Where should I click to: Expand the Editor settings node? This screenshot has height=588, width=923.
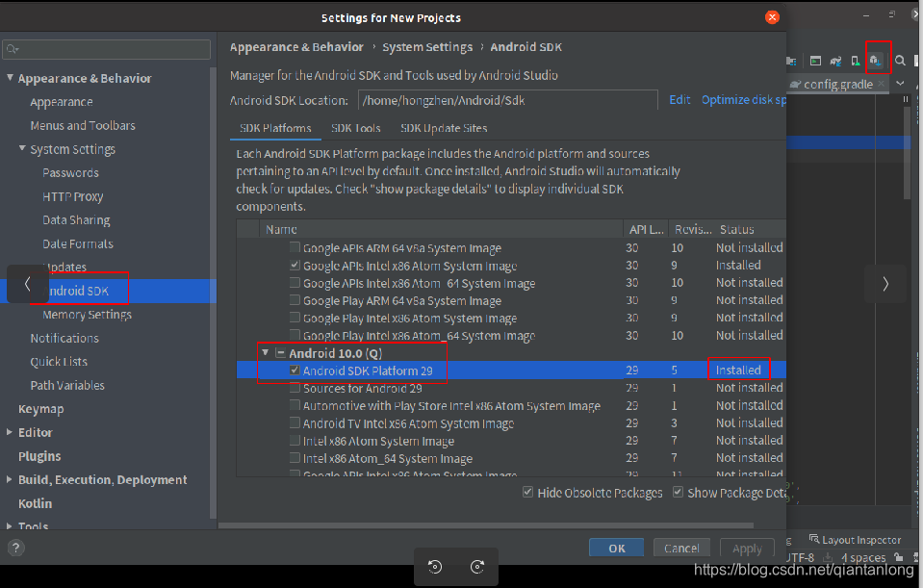(x=10, y=431)
